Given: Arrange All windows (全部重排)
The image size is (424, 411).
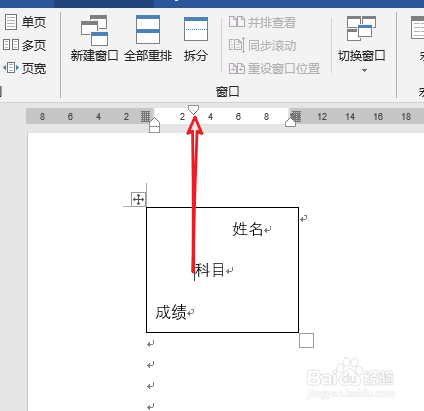Looking at the screenshot, I should pos(148,38).
